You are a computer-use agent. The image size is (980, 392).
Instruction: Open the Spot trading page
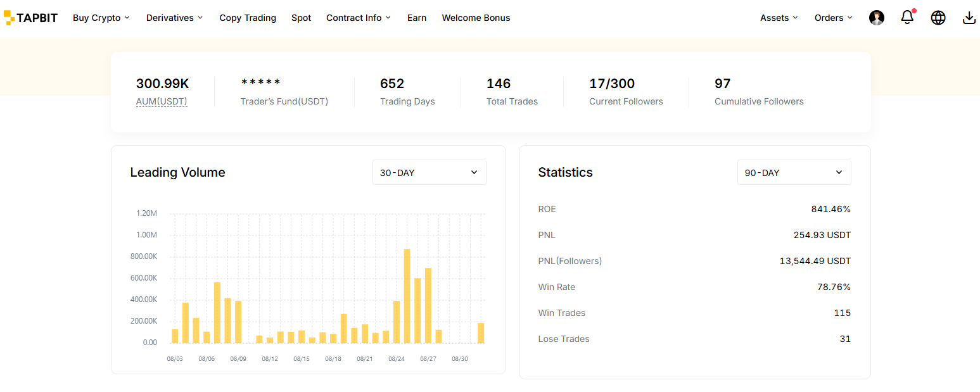click(301, 18)
